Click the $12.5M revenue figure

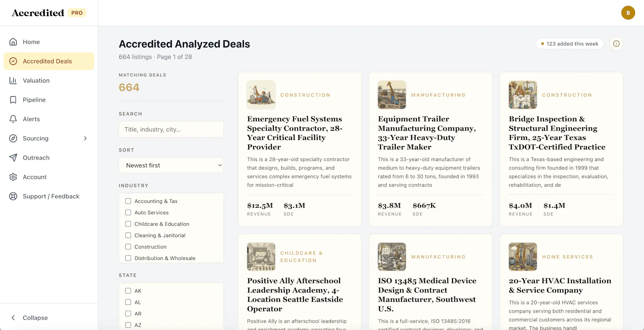pos(260,205)
